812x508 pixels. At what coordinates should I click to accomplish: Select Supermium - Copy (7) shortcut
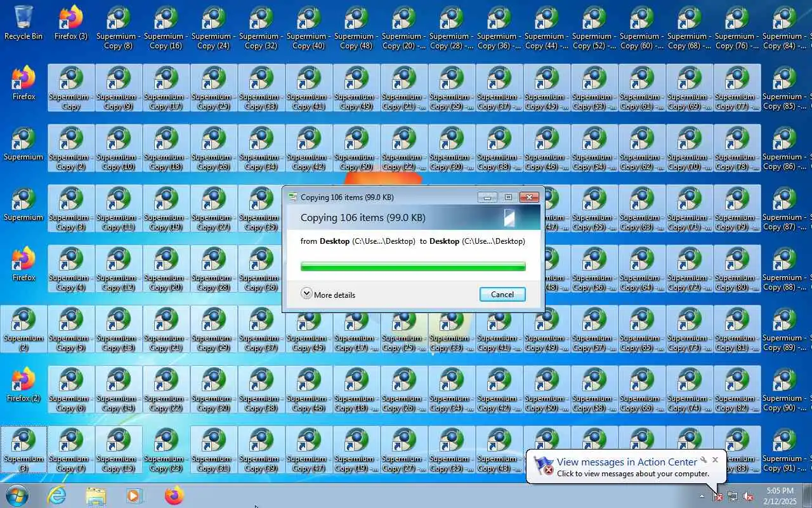[71, 450]
